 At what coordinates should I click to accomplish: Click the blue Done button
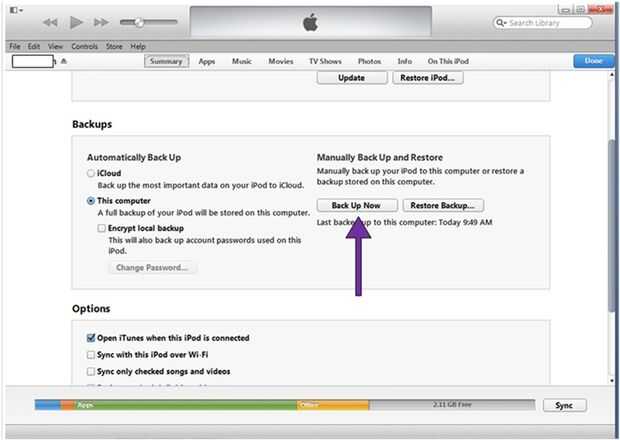(594, 61)
